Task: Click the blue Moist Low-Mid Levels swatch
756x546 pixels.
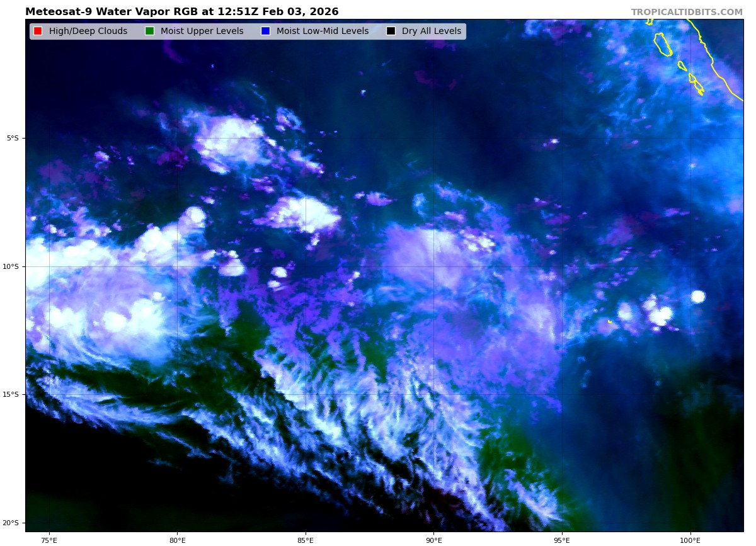Action: (265, 31)
